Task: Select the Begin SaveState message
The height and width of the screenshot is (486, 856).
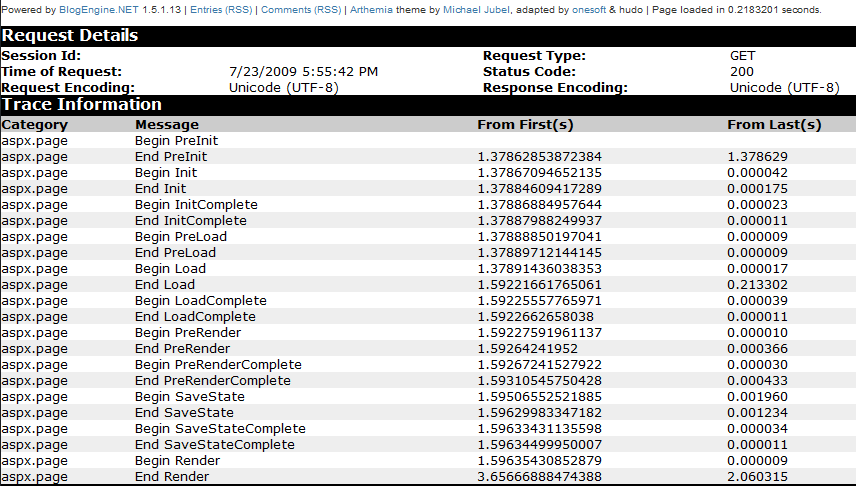Action: 190,396
